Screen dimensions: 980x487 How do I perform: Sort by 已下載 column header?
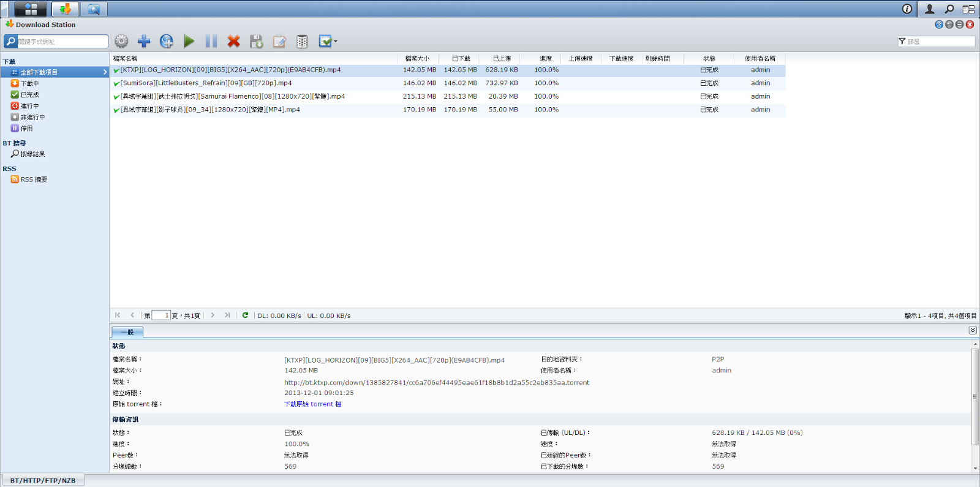click(x=459, y=59)
